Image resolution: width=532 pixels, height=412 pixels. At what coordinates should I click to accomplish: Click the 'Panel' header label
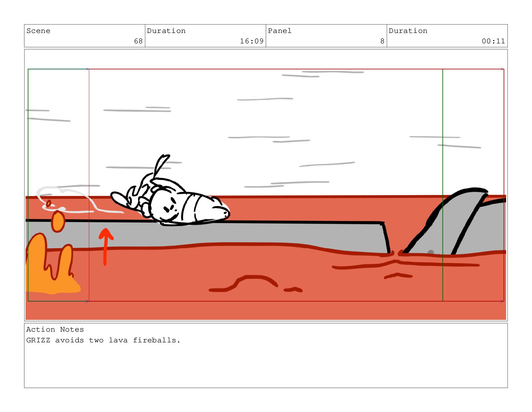[279, 31]
